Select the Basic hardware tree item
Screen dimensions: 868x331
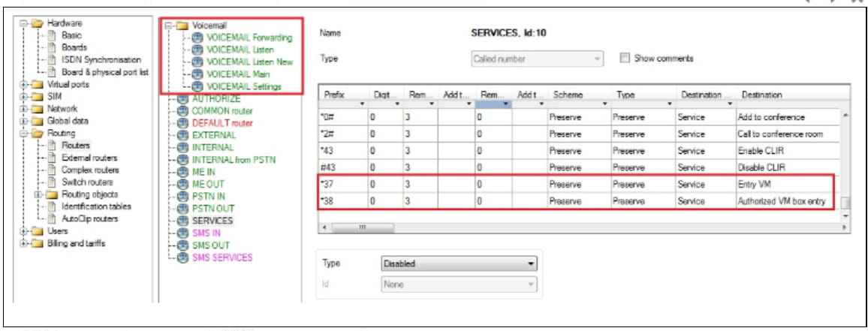coord(72,35)
